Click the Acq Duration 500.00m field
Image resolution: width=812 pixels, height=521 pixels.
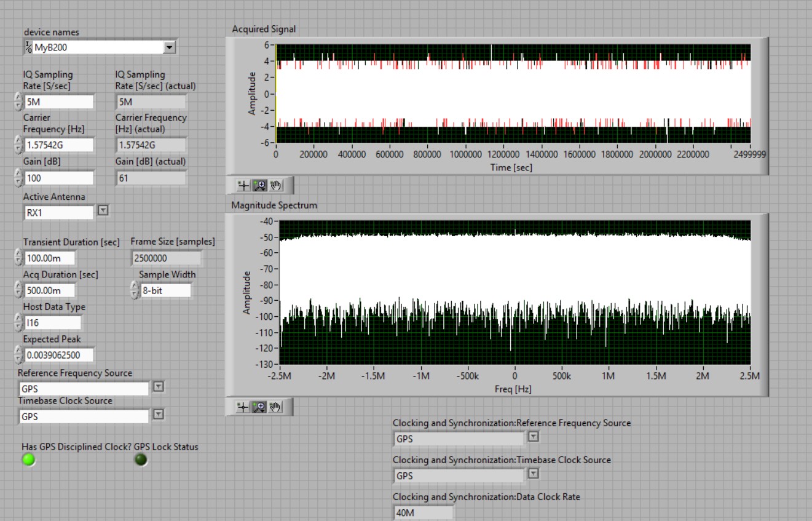pos(50,290)
